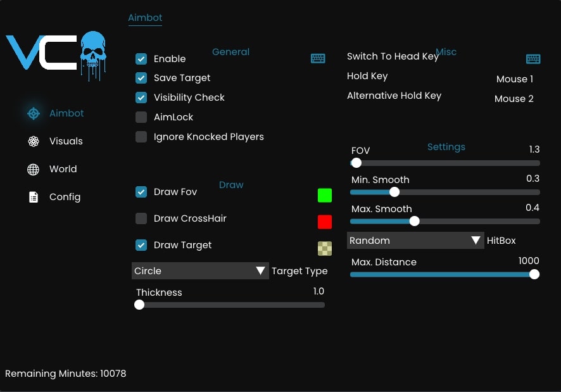Open the Visuals menu item

(x=66, y=141)
